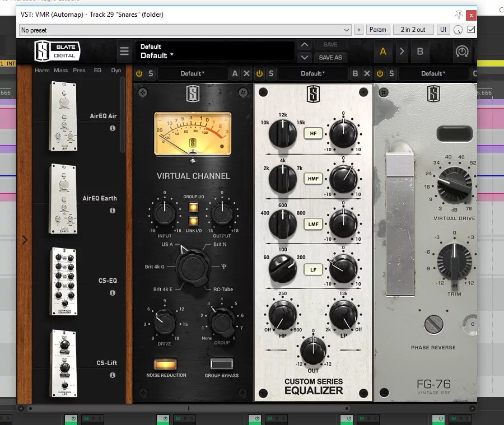Toggle the HF band button
Screen dimensions: 504x425
[x=313, y=133]
